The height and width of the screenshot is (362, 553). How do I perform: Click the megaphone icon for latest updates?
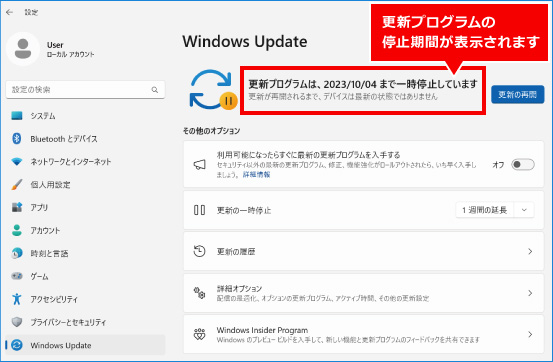click(199, 164)
